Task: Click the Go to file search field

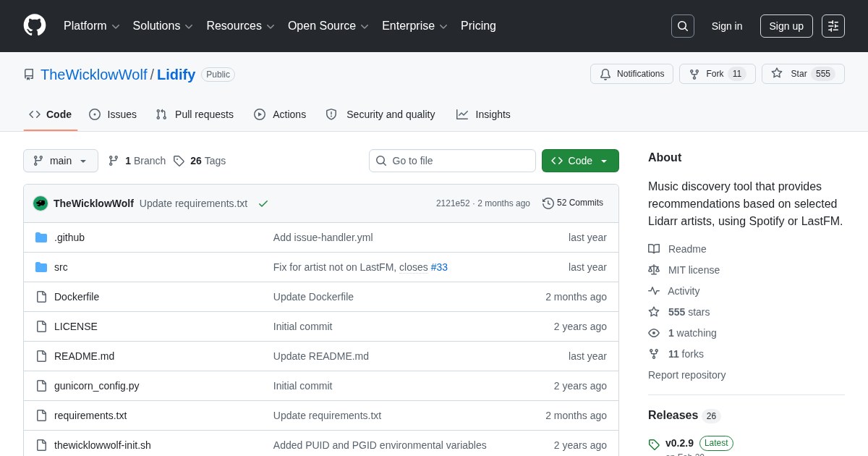Action: tap(452, 161)
